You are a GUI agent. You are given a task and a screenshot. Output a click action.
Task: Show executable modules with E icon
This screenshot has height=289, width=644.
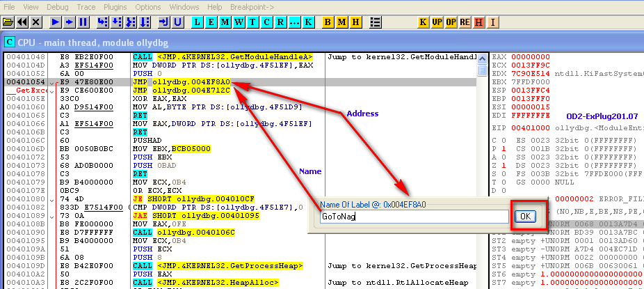coord(211,22)
